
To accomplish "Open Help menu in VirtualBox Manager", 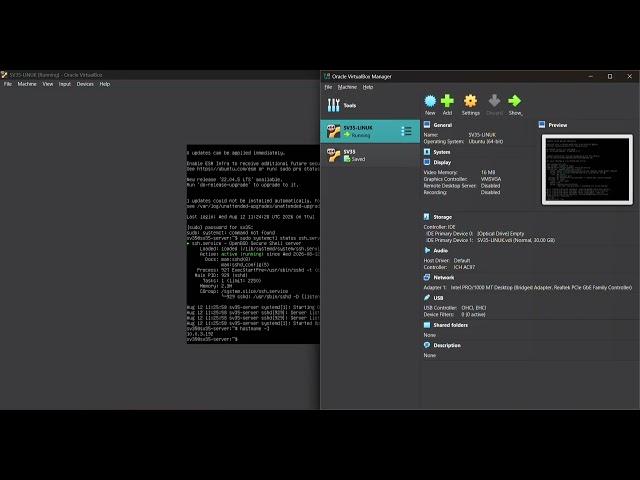I will tap(368, 87).
